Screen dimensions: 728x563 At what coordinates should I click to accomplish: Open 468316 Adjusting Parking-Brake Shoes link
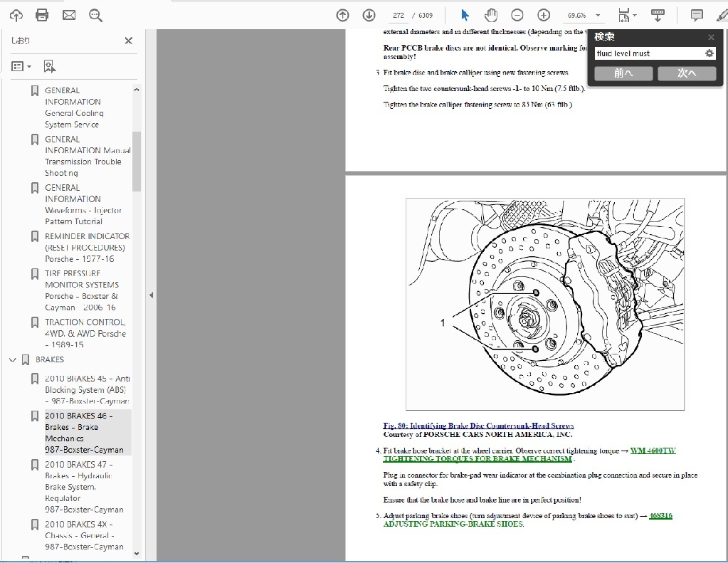[x=527, y=520]
